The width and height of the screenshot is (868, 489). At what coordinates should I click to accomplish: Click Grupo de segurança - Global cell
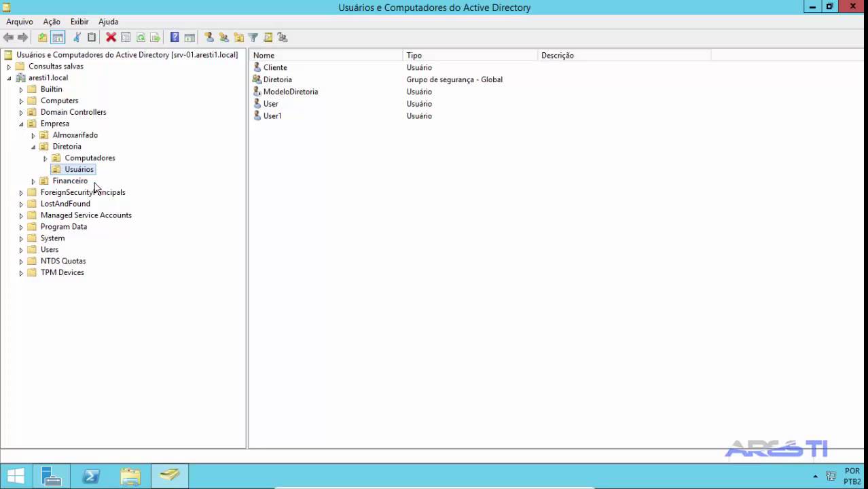[x=454, y=79]
